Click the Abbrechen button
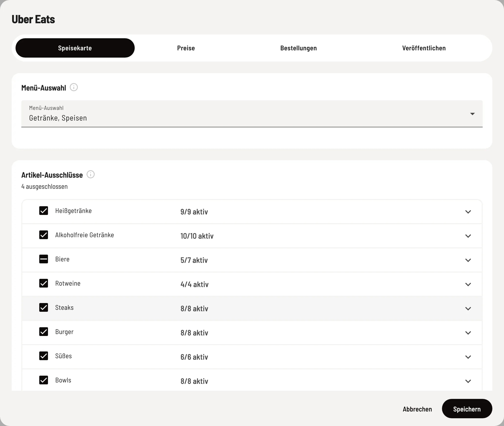This screenshot has width=504, height=426. point(417,409)
